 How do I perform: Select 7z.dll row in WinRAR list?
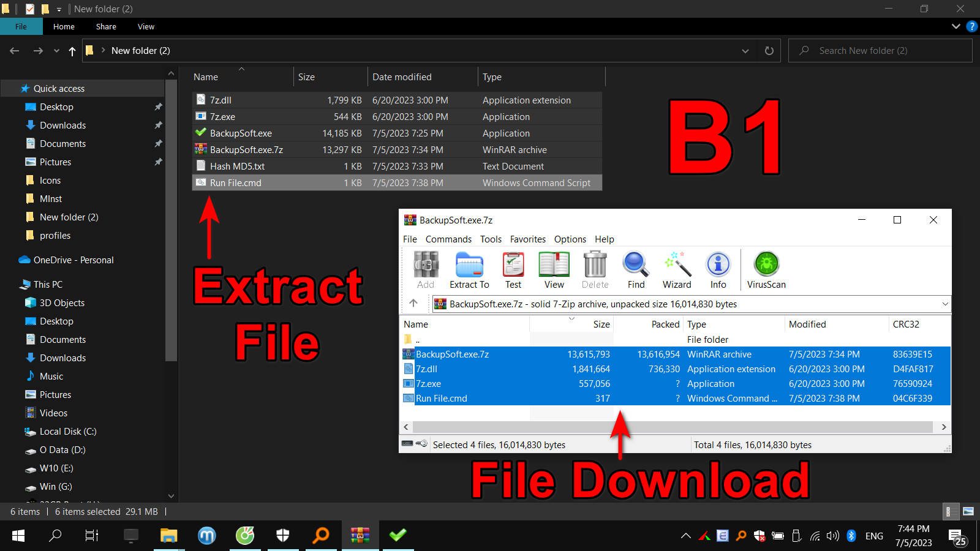click(x=676, y=369)
